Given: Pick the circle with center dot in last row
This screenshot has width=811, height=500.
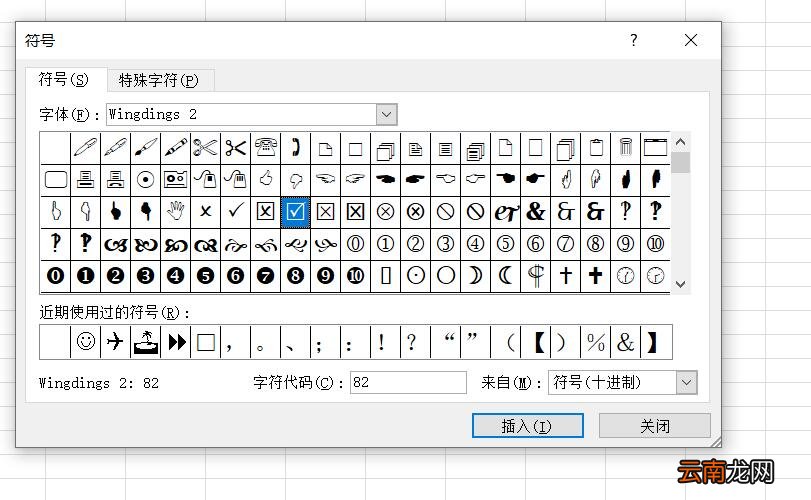Looking at the screenshot, I should pyautogui.click(x=415, y=276).
